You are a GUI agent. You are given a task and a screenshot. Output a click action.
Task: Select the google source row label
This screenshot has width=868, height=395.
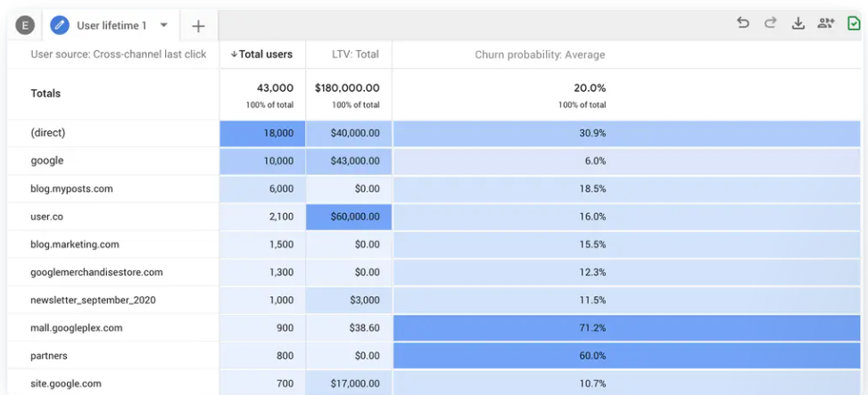47,161
